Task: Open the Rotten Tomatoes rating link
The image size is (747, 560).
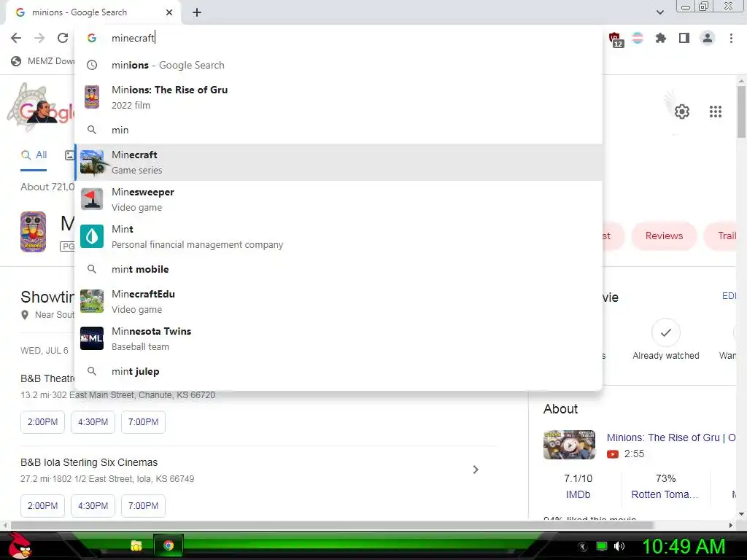Action: tap(665, 495)
